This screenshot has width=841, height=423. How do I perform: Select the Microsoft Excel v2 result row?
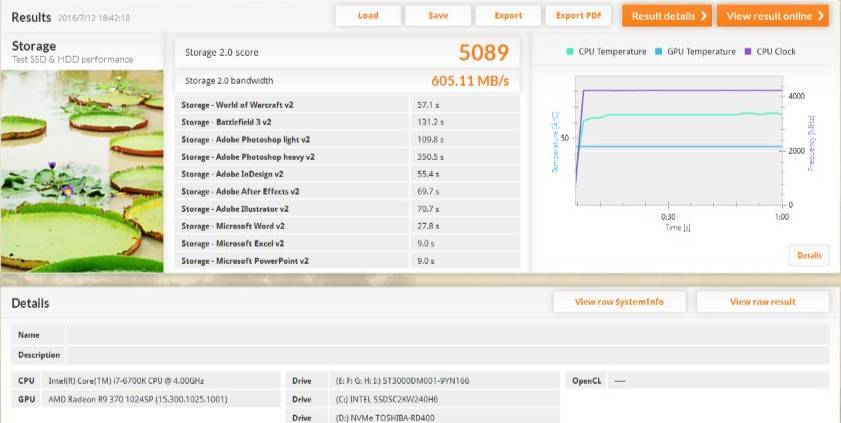[347, 243]
